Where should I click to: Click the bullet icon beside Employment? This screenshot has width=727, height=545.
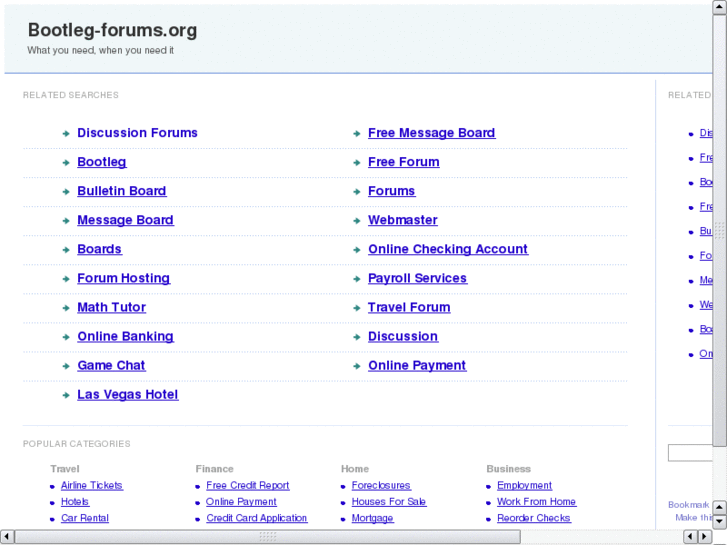click(488, 486)
